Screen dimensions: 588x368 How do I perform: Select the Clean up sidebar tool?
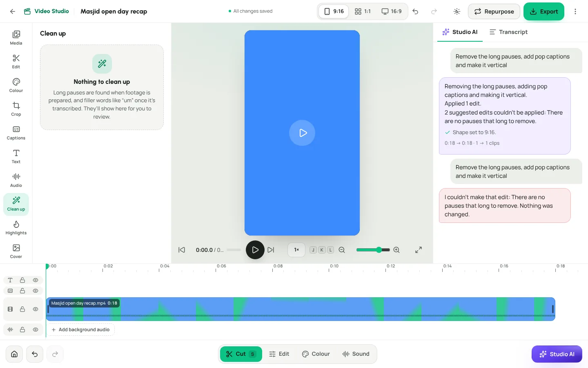[x=16, y=204]
